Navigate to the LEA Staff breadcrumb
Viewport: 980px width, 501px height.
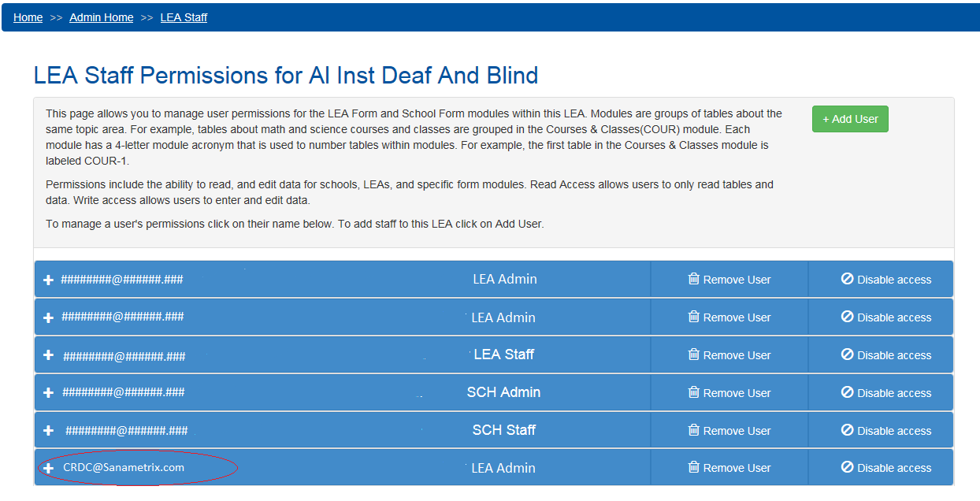pyautogui.click(x=184, y=17)
